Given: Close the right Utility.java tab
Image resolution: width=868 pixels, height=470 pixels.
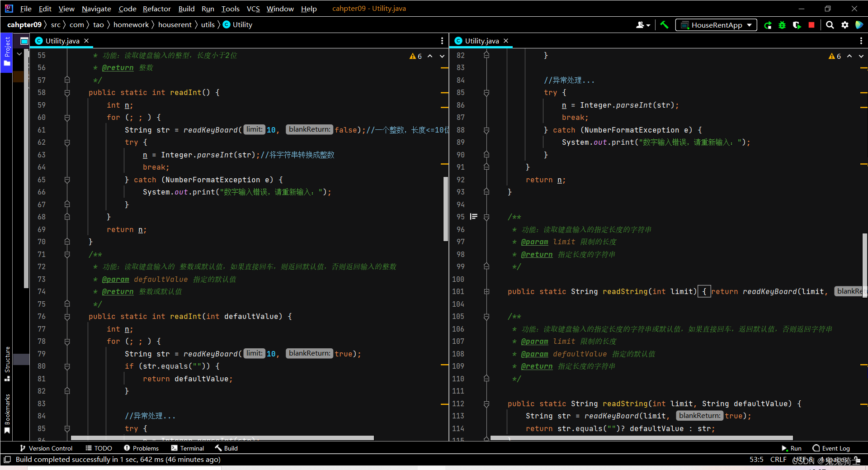Looking at the screenshot, I should [506, 41].
